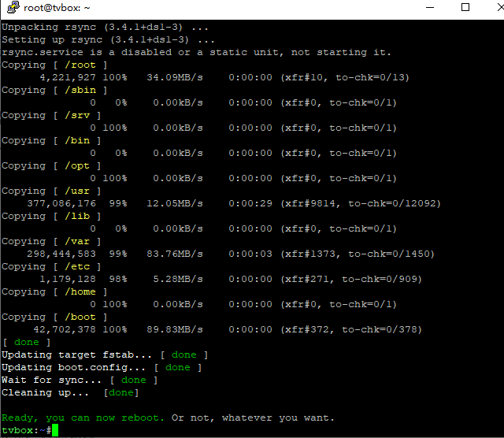The height and width of the screenshot is (438, 504).
Task: Open the PuTTY system menu icon
Action: 10,9
